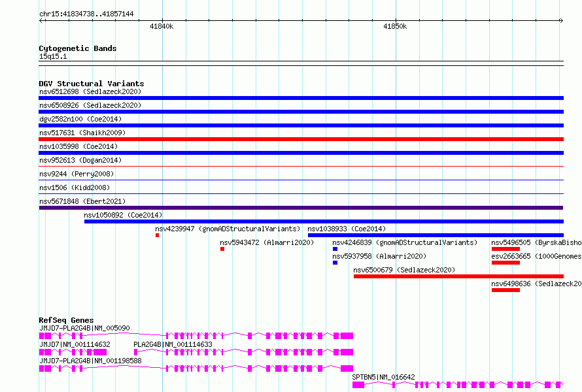The image size is (582, 392).
Task: Open the nsv1035998 (Coe2014) variant label
Action: pos(78,146)
